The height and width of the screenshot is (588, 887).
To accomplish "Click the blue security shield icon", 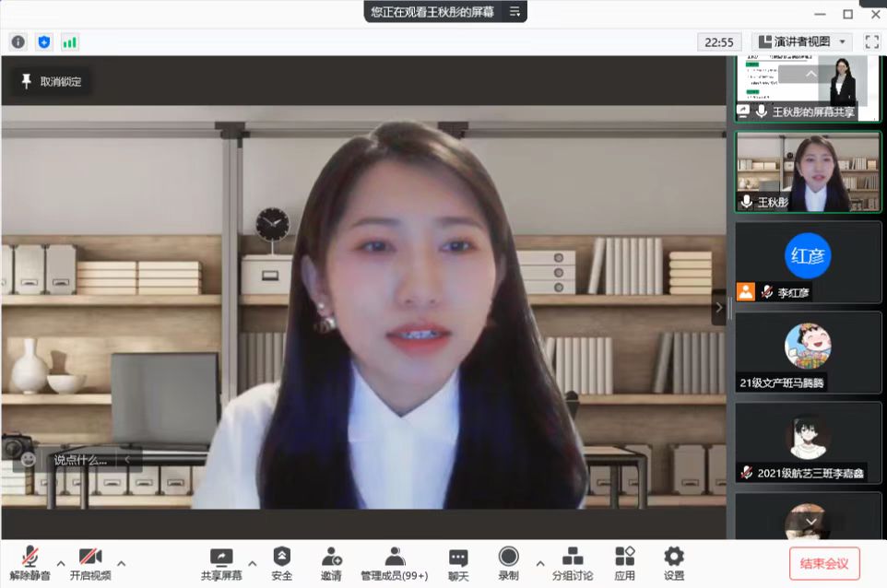I will click(44, 42).
